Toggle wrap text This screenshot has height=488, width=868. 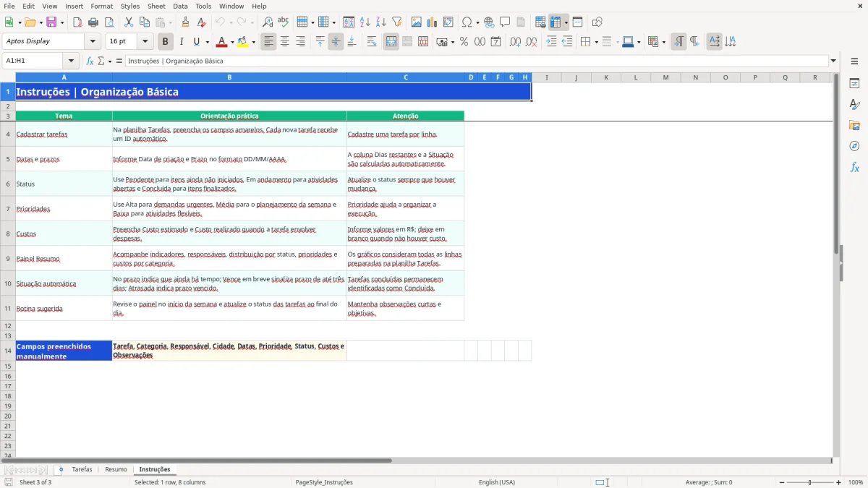(372, 42)
